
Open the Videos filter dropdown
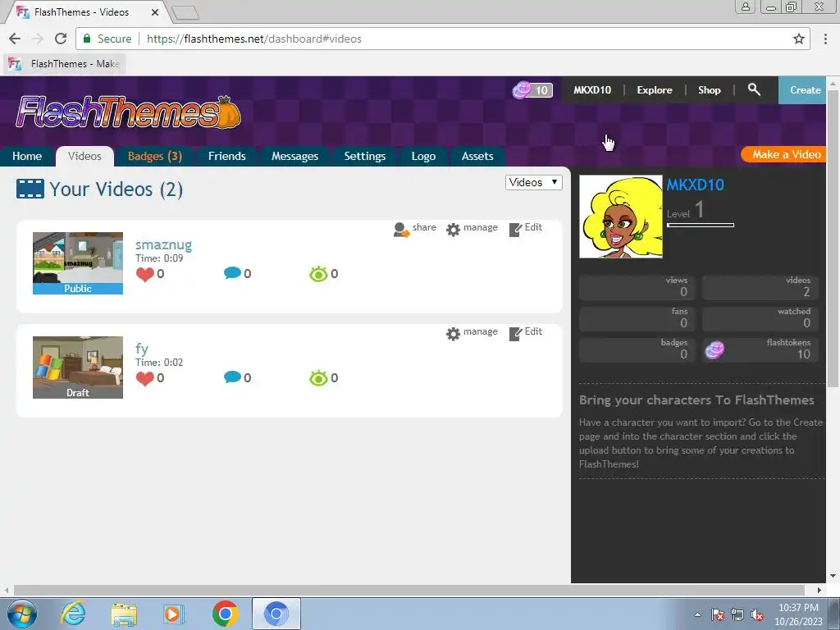tap(533, 183)
